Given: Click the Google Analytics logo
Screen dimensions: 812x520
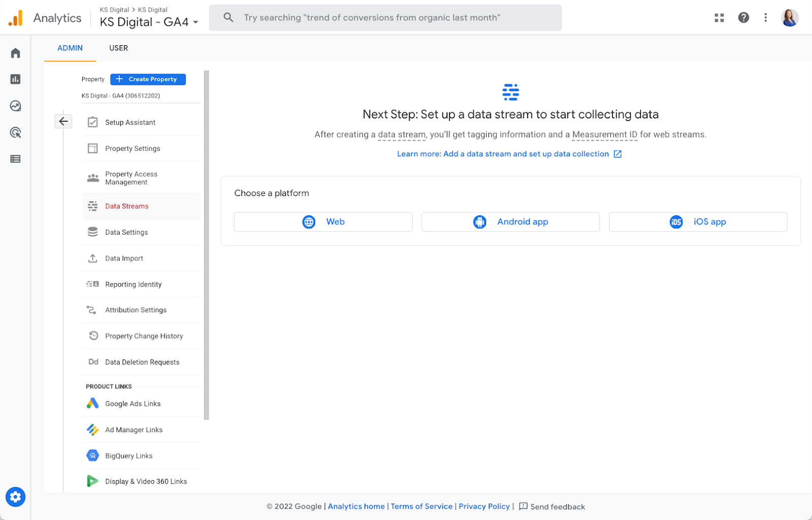Looking at the screenshot, I should (x=16, y=18).
